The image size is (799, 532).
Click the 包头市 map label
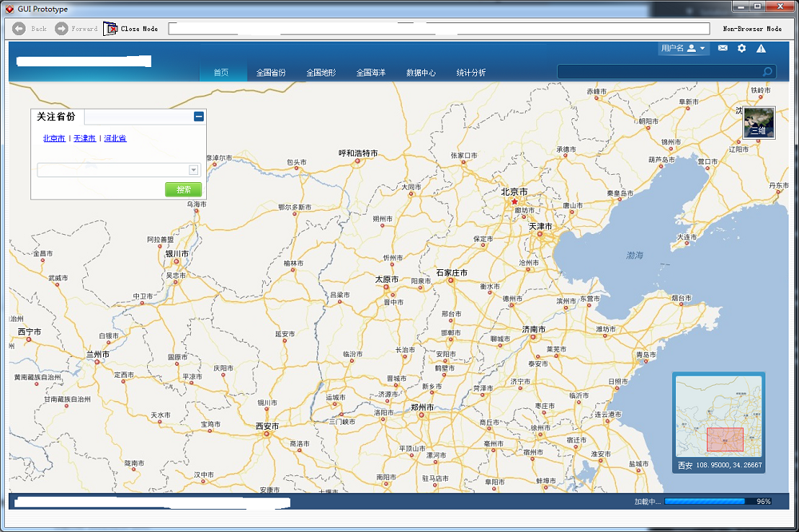(x=296, y=162)
